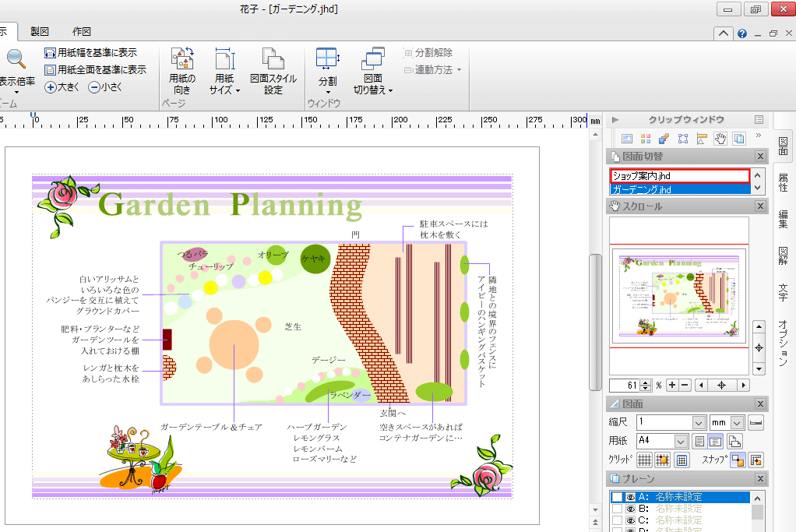The image size is (796, 532).
Task: Click the 小さく zoom out button
Action: coord(105,87)
